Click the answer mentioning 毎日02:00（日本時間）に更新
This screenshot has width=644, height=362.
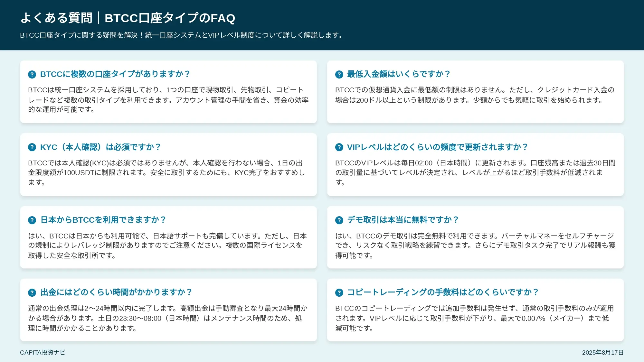(x=475, y=173)
